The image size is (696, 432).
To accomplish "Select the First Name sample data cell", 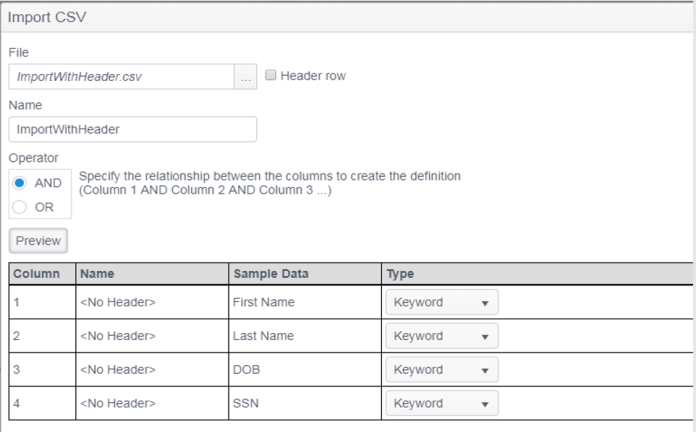I will pos(262,302).
